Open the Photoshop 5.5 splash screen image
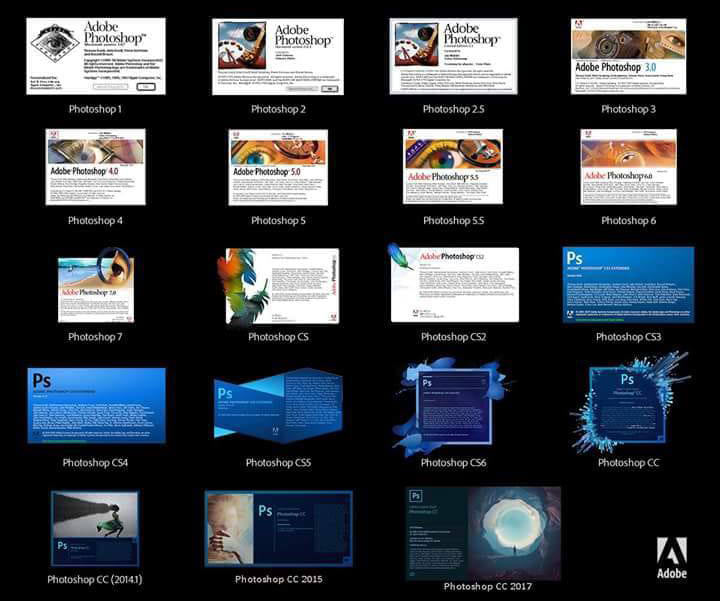The width and height of the screenshot is (720, 601). [x=453, y=166]
